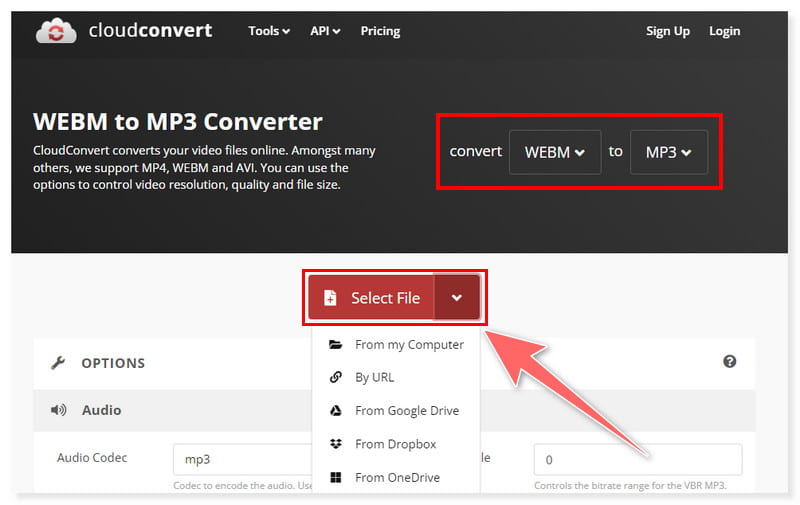Choose From my Computer option
Screen dimensions: 800x505
click(x=396, y=345)
